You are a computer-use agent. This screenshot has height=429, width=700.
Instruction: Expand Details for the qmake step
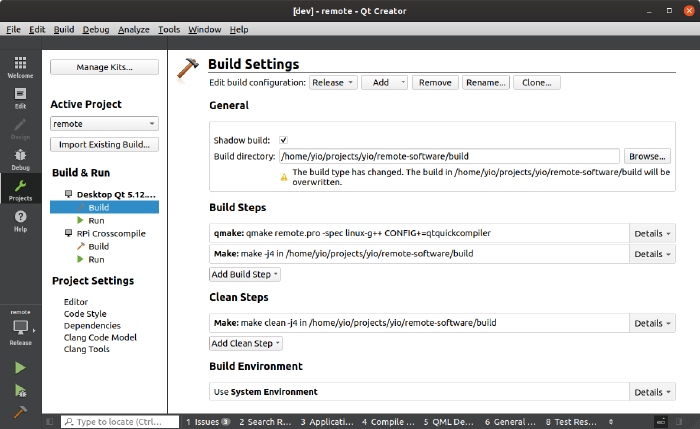click(652, 233)
